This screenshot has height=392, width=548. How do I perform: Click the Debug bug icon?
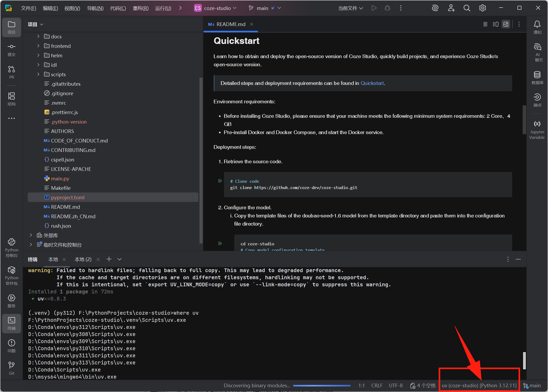click(387, 8)
